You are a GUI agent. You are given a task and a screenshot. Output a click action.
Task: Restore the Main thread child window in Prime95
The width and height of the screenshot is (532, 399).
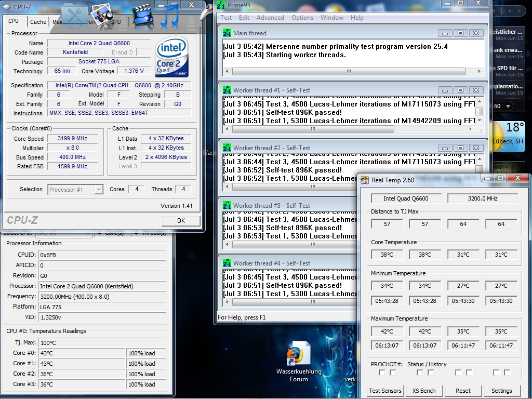click(460, 33)
